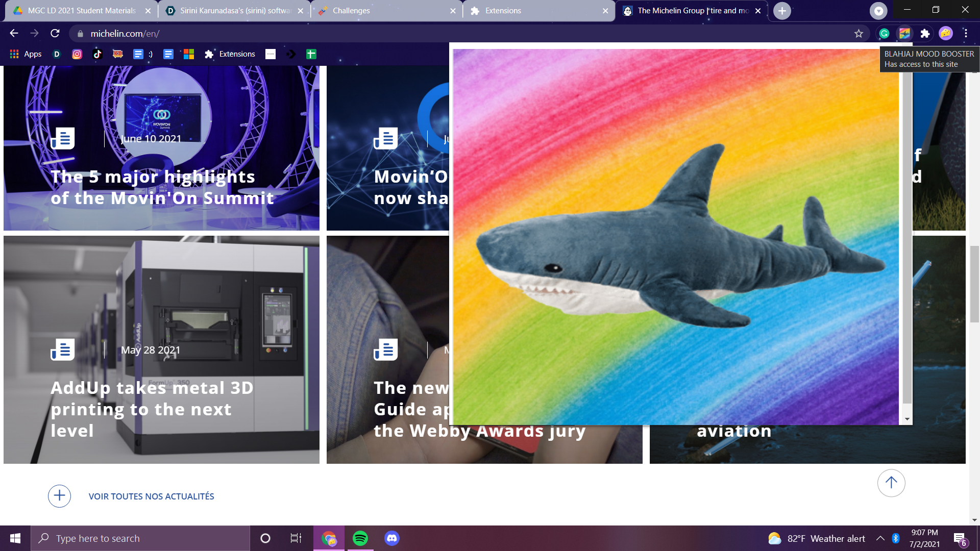Image resolution: width=980 pixels, height=551 pixels.
Task: Bookmark this page with the star icon
Action: [x=859, y=34]
